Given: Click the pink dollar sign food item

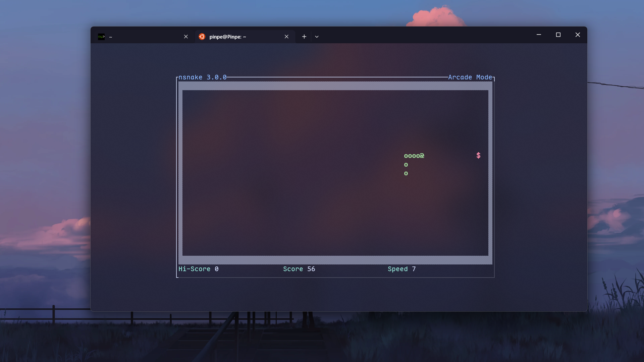Looking at the screenshot, I should pyautogui.click(x=478, y=156).
